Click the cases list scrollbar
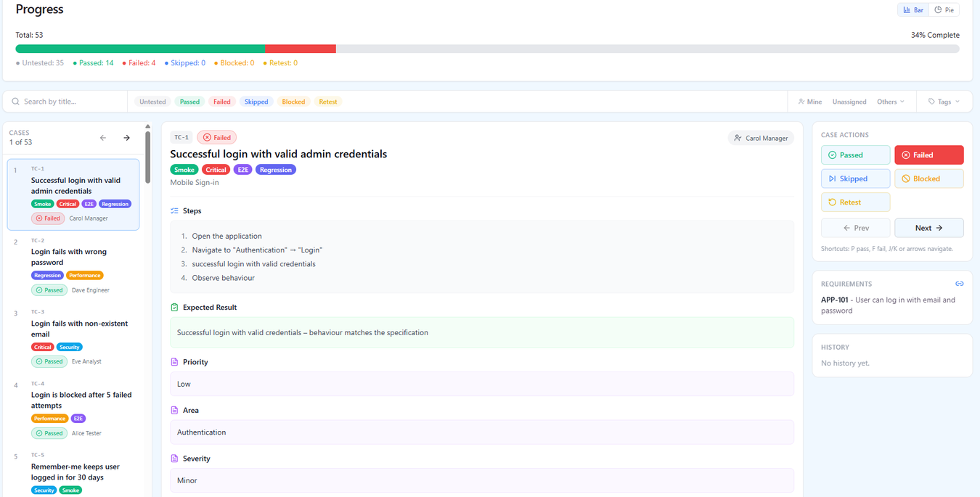Viewport: 980px width, 497px height. (148, 156)
